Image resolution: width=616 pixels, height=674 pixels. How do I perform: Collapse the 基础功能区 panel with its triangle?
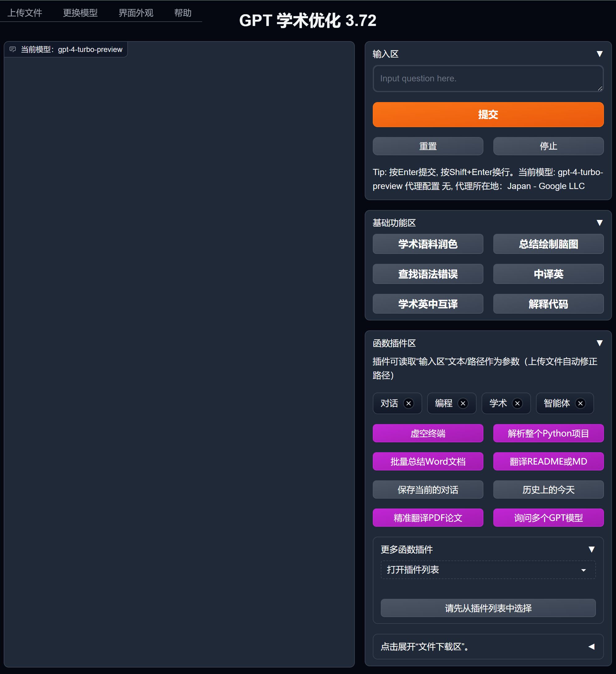click(x=599, y=223)
